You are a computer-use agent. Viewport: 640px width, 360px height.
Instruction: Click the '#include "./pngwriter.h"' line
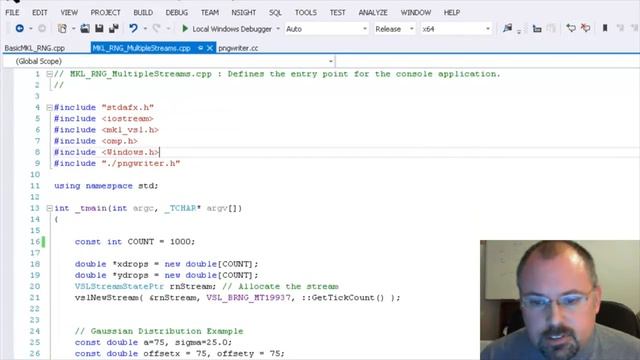pos(117,163)
